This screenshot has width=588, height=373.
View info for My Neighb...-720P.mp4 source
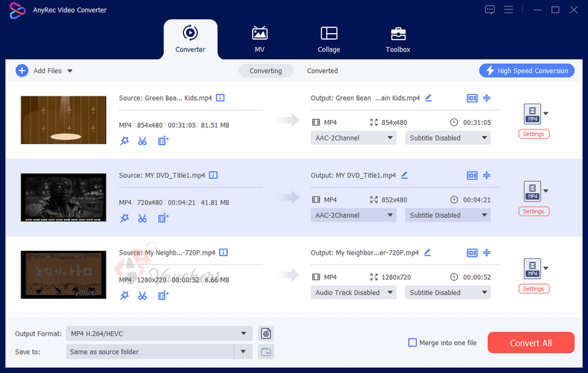point(223,252)
